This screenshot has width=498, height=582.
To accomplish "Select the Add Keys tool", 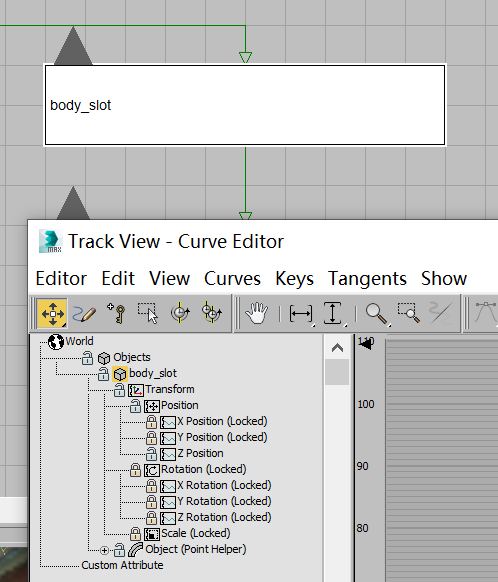I will 117,314.
